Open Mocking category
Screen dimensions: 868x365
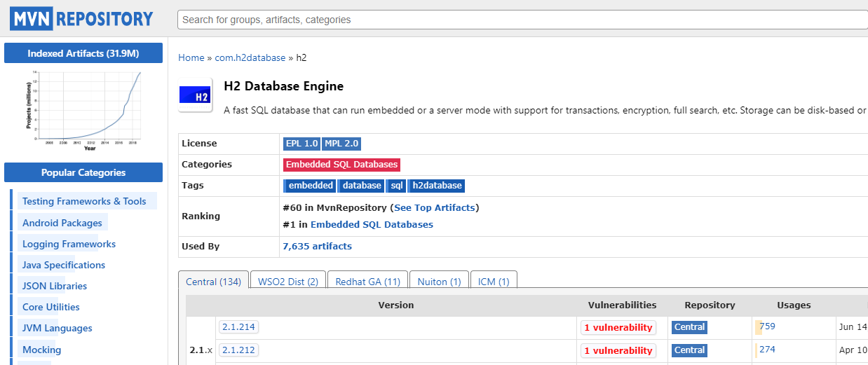[x=41, y=350]
